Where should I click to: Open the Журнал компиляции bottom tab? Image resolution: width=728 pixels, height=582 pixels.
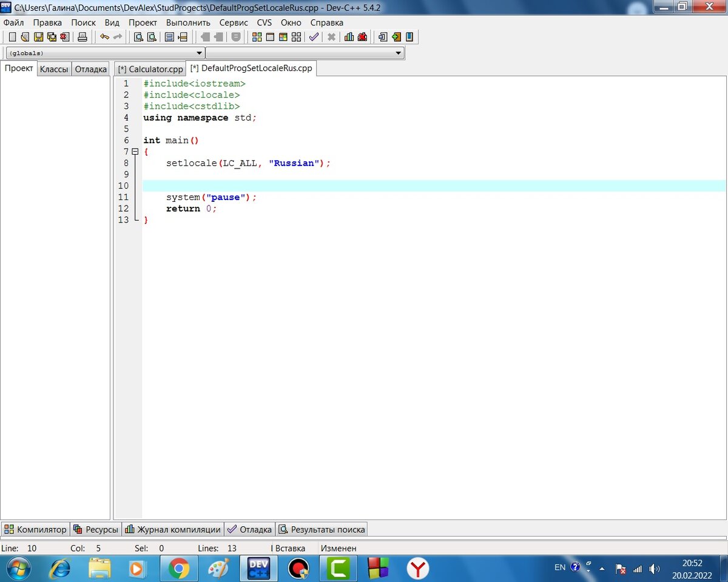click(173, 529)
